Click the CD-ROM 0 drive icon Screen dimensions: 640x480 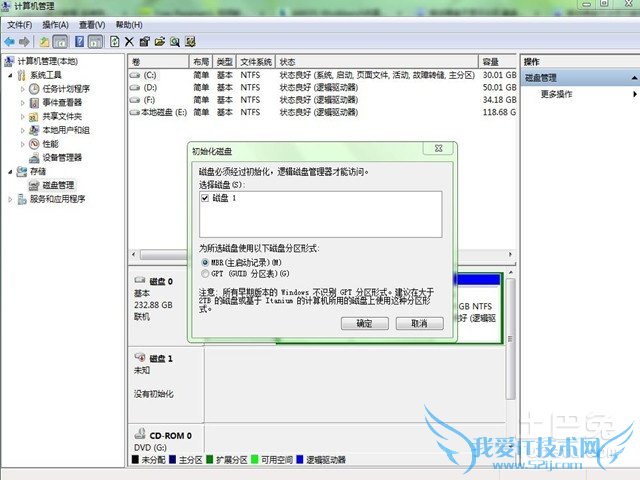pyautogui.click(x=140, y=433)
